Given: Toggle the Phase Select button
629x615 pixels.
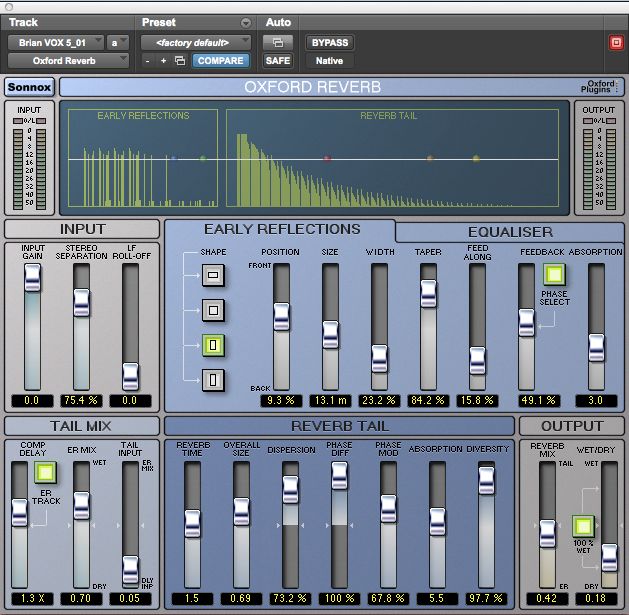Looking at the screenshot, I should [x=553, y=274].
